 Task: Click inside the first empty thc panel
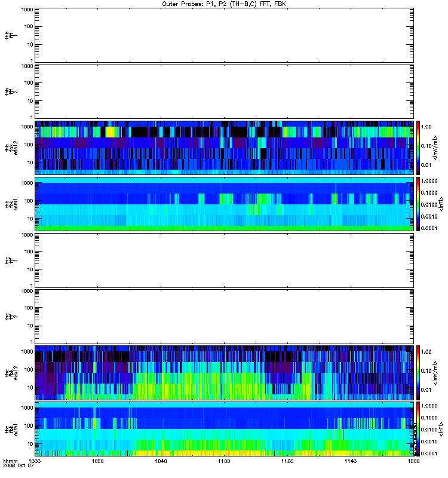pos(223,261)
